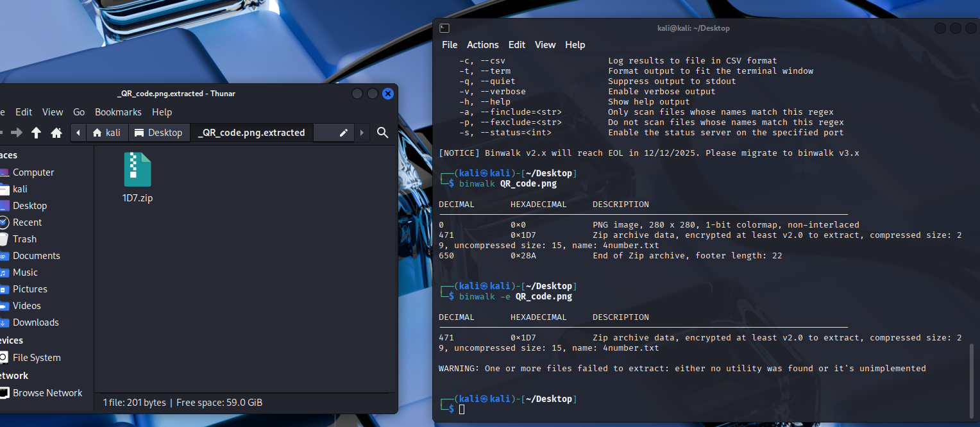Click the home folder toolbar icon
This screenshot has width=980, height=427.
click(56, 133)
